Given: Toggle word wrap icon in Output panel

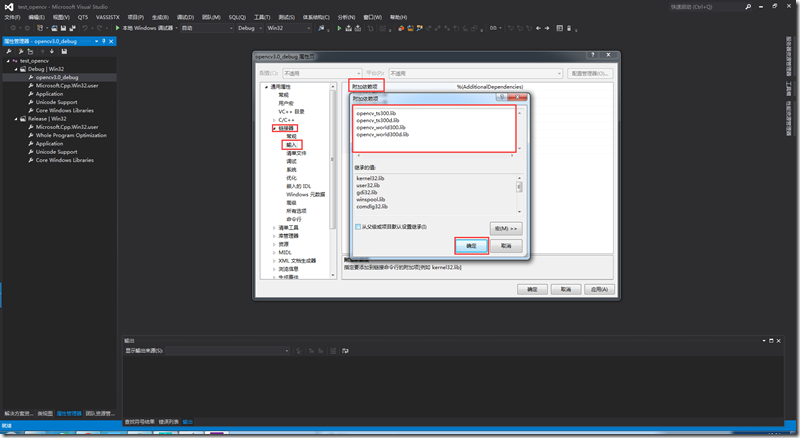Looking at the screenshot, I should tap(345, 351).
